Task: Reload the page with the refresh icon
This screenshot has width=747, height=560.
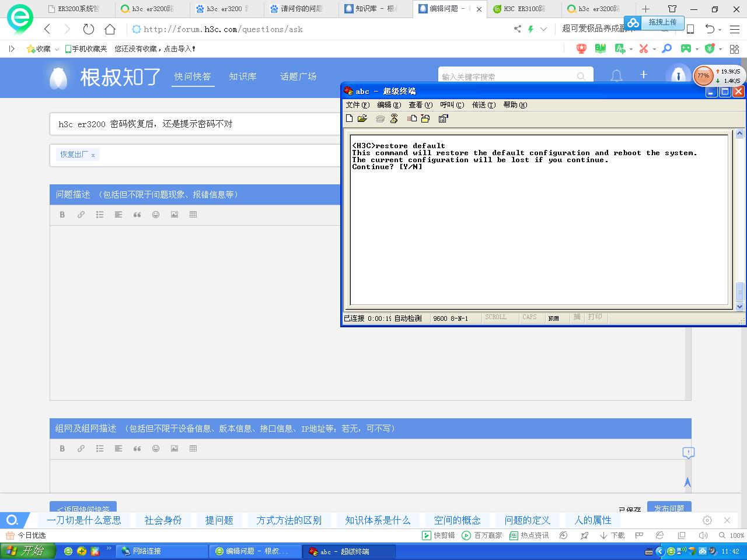Action: [x=89, y=29]
